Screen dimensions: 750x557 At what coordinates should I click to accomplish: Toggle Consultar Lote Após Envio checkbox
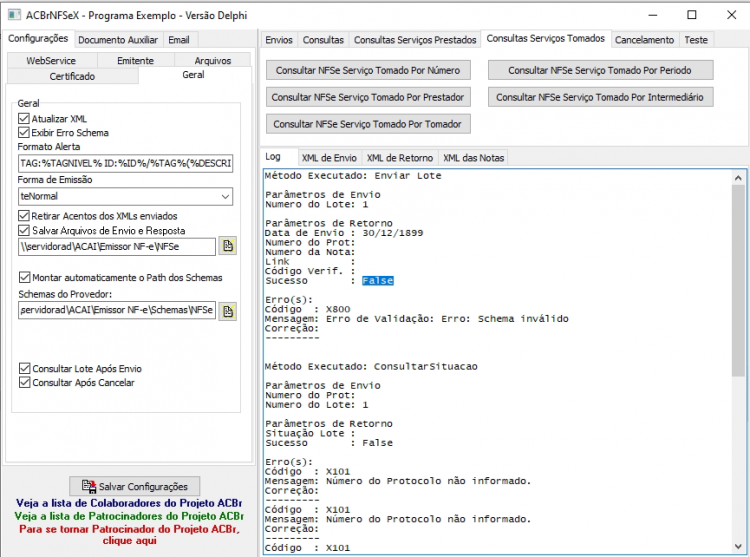[24, 368]
